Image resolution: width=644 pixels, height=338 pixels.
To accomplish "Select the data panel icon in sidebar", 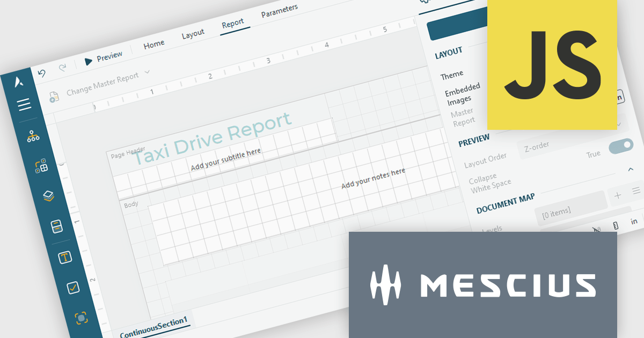I will click(x=56, y=226).
